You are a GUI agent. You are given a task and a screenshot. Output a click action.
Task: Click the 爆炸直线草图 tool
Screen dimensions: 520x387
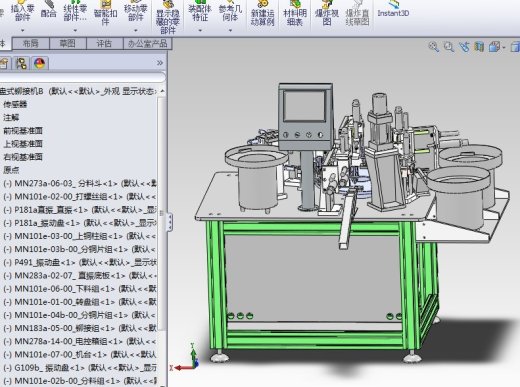click(x=357, y=13)
